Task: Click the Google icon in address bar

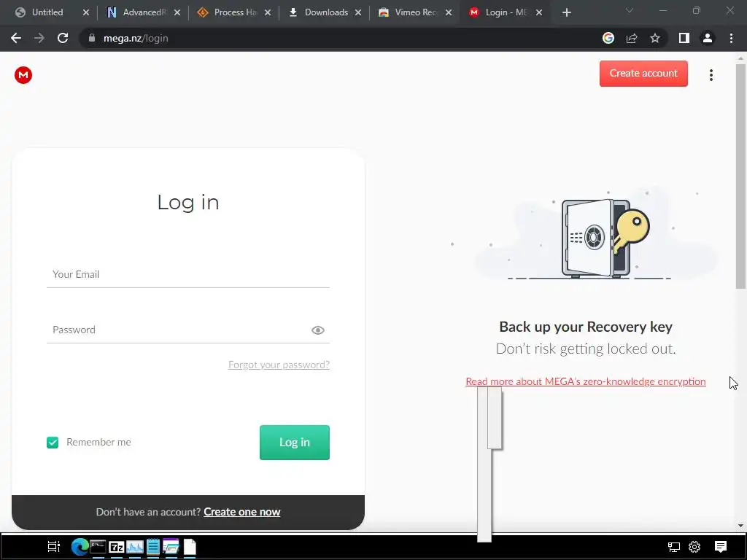Action: tap(608, 38)
